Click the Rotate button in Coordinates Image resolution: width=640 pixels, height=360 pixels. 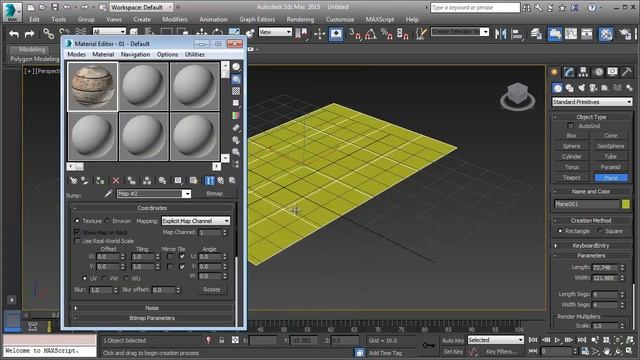[211, 289]
